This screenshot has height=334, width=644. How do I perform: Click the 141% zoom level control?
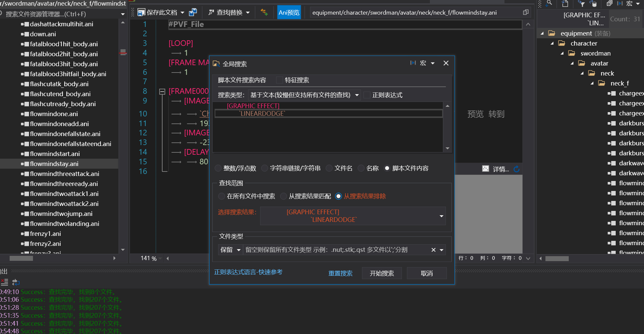(x=149, y=258)
